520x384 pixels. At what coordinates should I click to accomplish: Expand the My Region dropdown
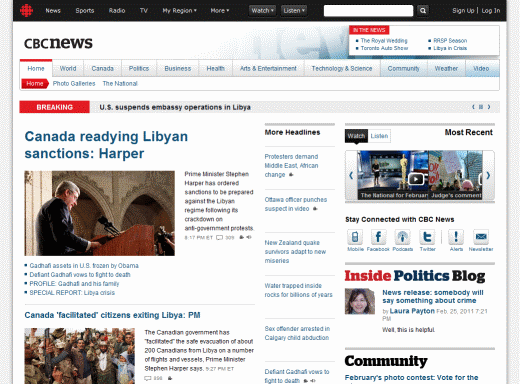(x=179, y=11)
